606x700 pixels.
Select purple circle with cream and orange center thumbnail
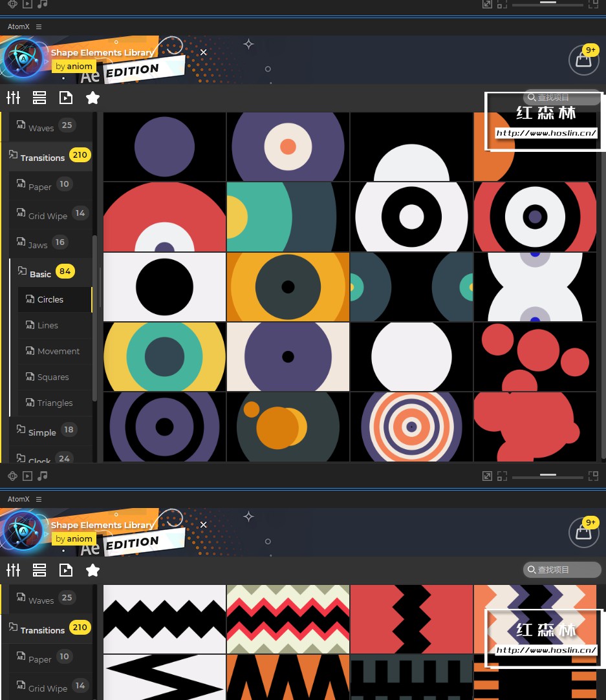[x=288, y=147]
